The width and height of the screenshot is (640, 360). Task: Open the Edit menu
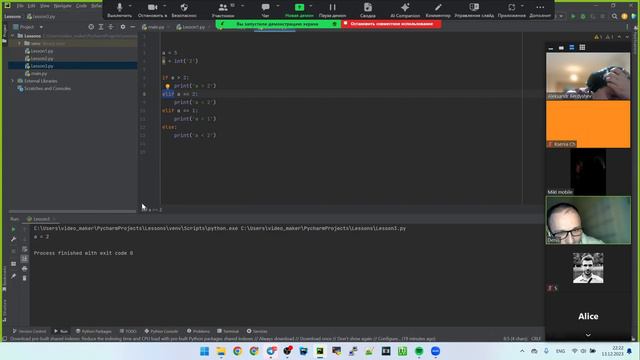(31, 6)
